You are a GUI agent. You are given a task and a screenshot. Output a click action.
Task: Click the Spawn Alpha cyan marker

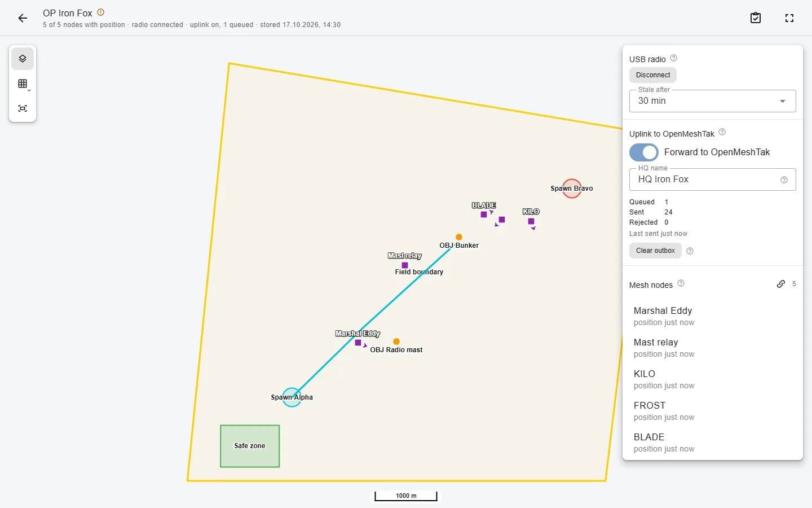292,397
